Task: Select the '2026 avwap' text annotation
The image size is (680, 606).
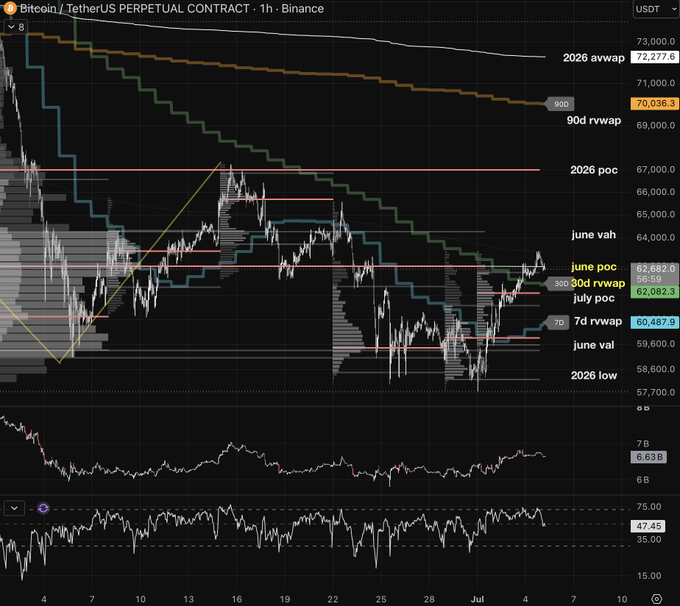Action: click(x=594, y=58)
